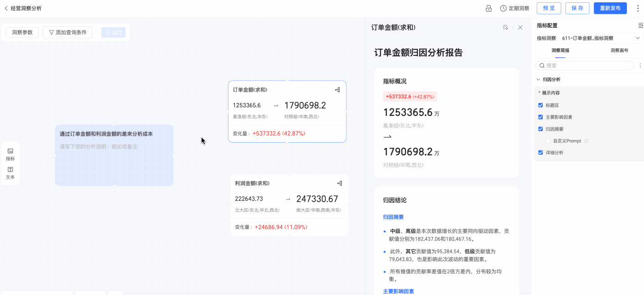Close the 订单金额(求和) report panel

tap(520, 28)
